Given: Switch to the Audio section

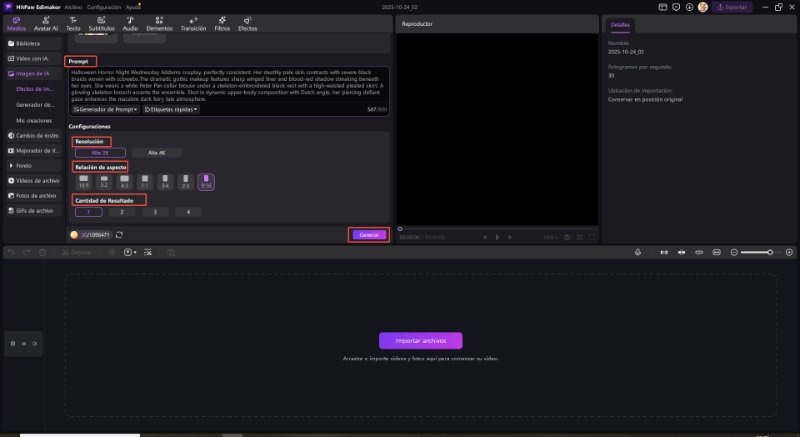Looking at the screenshot, I should [x=130, y=23].
